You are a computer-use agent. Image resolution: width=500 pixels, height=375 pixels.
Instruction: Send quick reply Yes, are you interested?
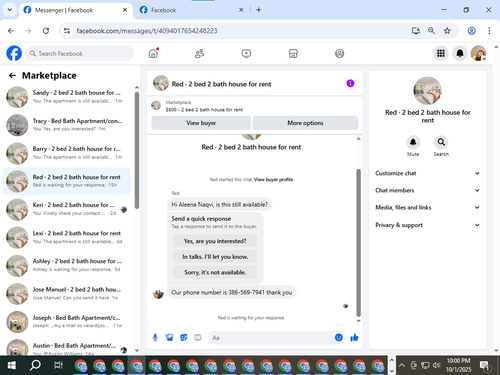pyautogui.click(x=215, y=241)
